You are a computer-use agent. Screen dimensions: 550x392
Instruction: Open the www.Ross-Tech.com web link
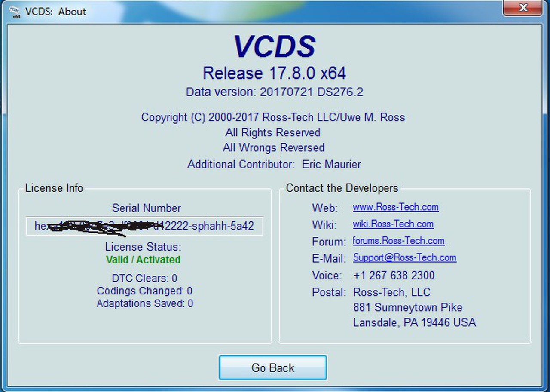coord(396,207)
